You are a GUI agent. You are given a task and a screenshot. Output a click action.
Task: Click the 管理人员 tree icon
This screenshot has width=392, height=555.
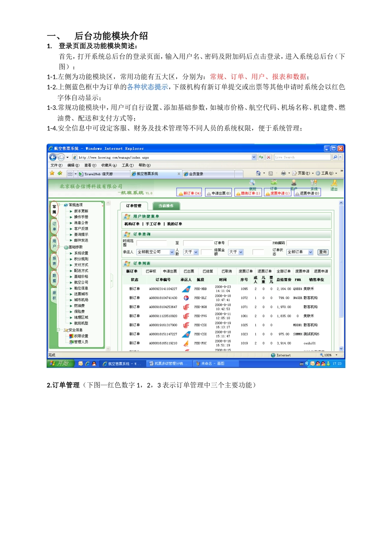click(x=71, y=342)
